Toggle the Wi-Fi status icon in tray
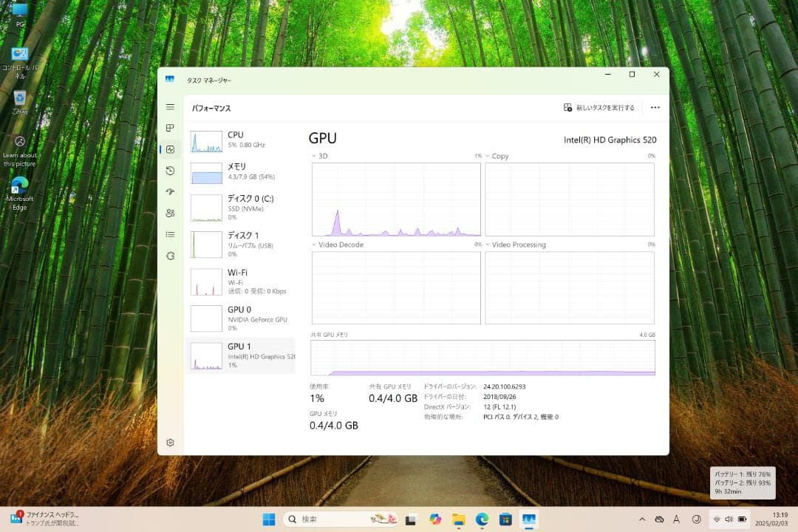 [717, 519]
